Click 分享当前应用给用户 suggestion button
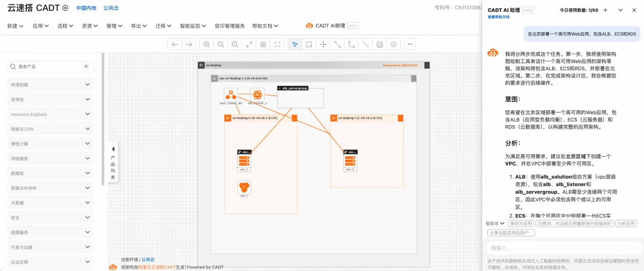This screenshot has height=271, width=644. (x=512, y=233)
